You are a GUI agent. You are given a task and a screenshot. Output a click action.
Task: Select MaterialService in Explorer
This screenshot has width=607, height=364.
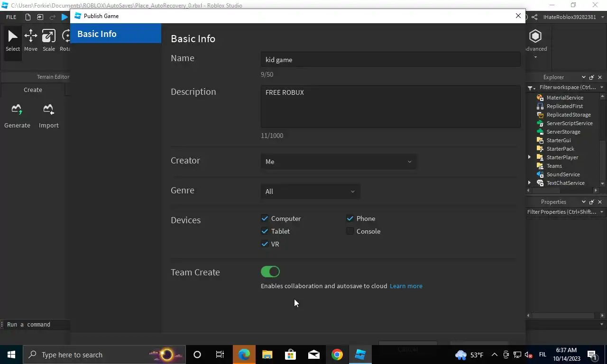click(564, 98)
